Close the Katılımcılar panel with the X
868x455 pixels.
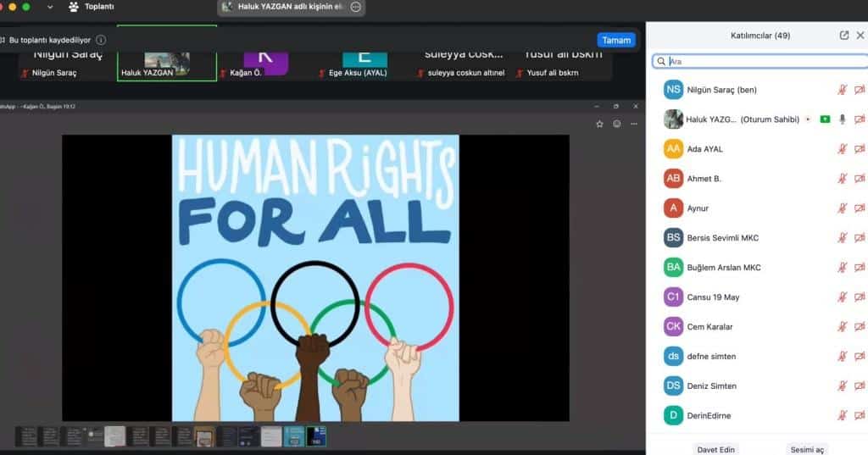coord(860,36)
